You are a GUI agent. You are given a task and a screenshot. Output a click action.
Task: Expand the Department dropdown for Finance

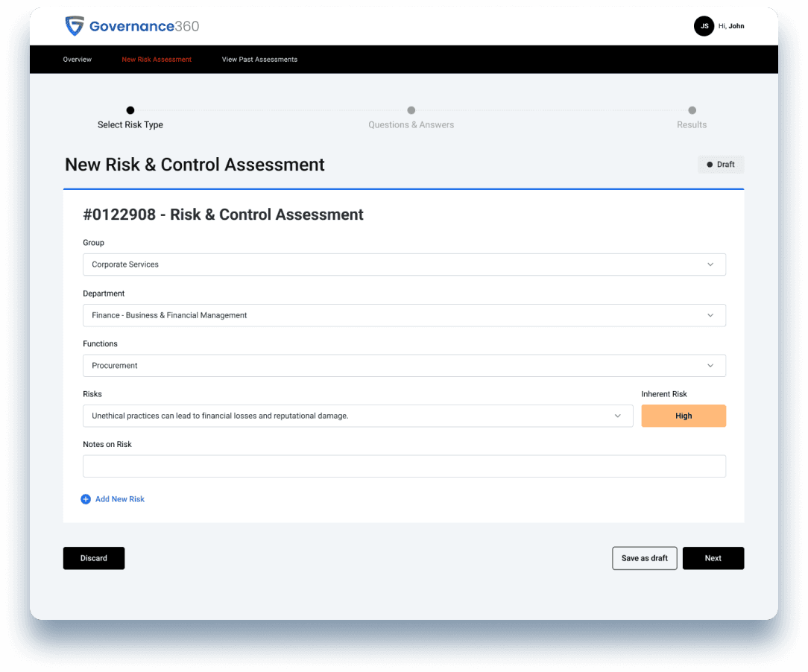(x=404, y=315)
